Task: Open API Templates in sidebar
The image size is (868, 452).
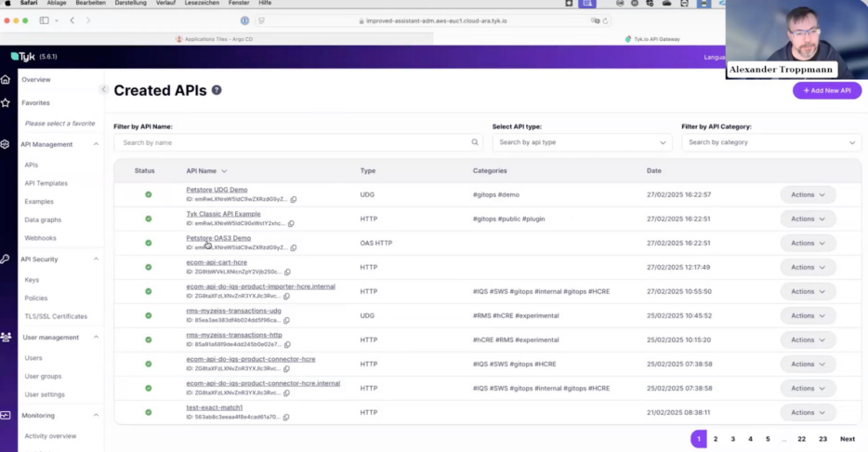Action: 46,183
